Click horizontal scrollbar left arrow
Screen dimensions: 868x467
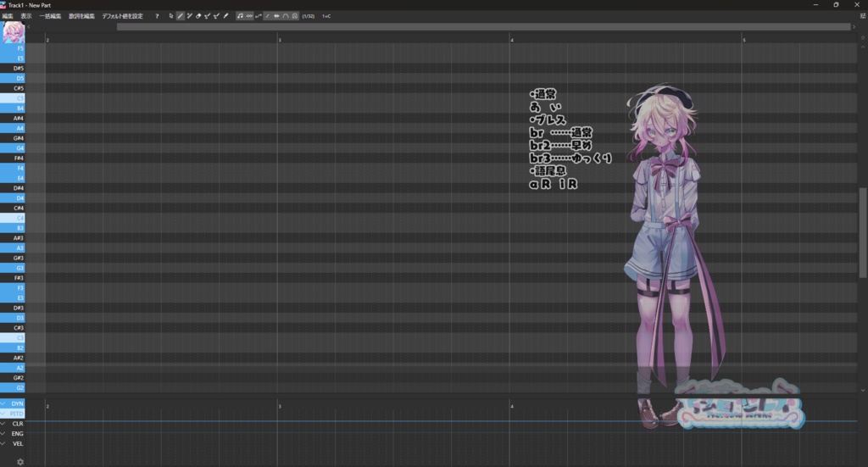29,26
